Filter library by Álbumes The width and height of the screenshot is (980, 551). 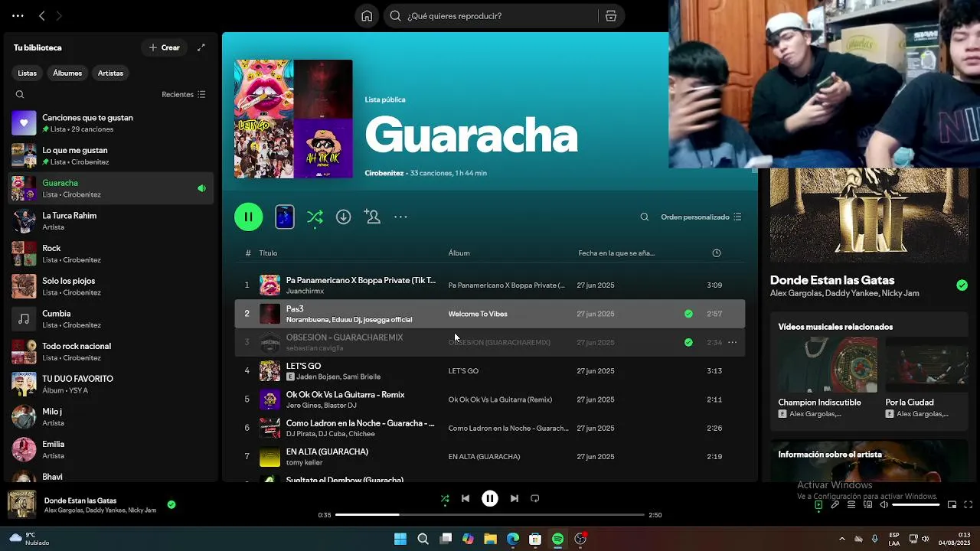(x=67, y=73)
